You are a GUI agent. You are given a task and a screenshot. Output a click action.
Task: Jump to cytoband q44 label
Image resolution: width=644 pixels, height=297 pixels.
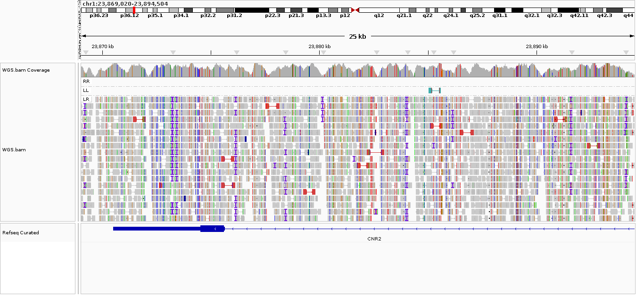(628, 16)
